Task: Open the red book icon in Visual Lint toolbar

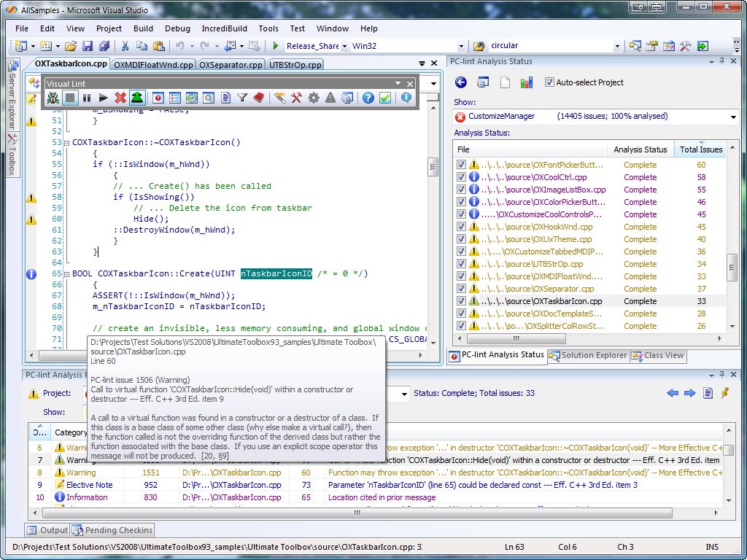Action: [x=259, y=98]
